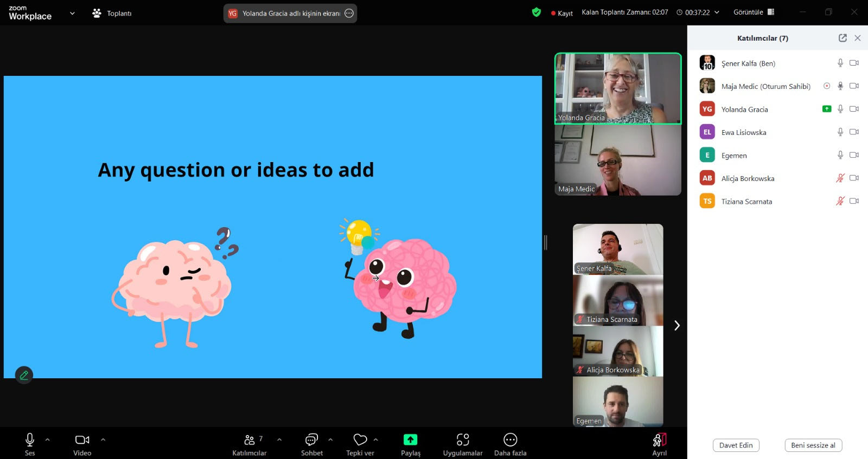This screenshot has width=868, height=459.
Task: Open the Görüntüle view layout dropdown
Action: click(x=754, y=12)
